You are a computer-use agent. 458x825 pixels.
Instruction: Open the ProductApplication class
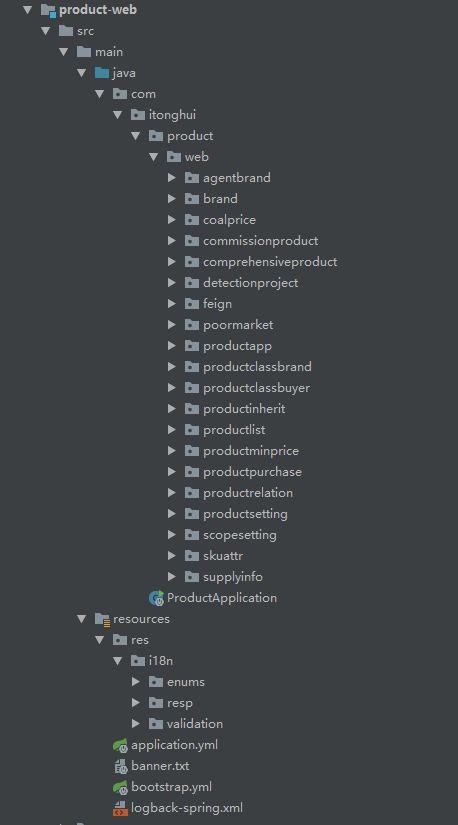[222, 598]
